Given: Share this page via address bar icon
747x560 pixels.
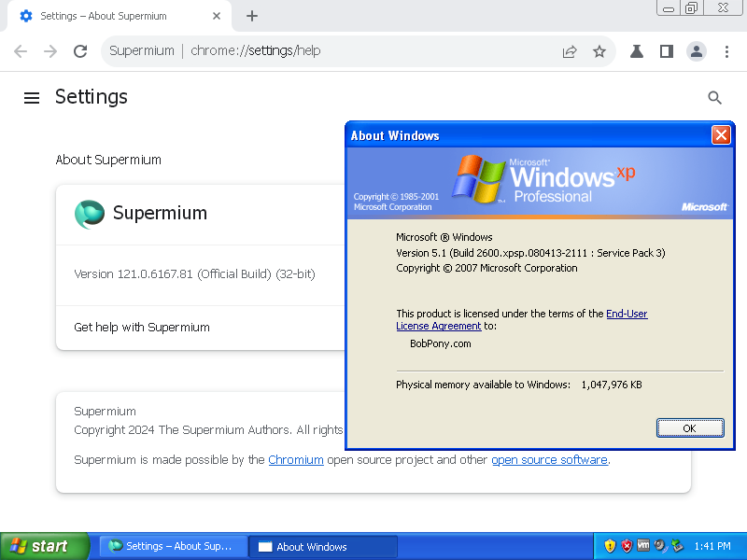Looking at the screenshot, I should tap(570, 51).
